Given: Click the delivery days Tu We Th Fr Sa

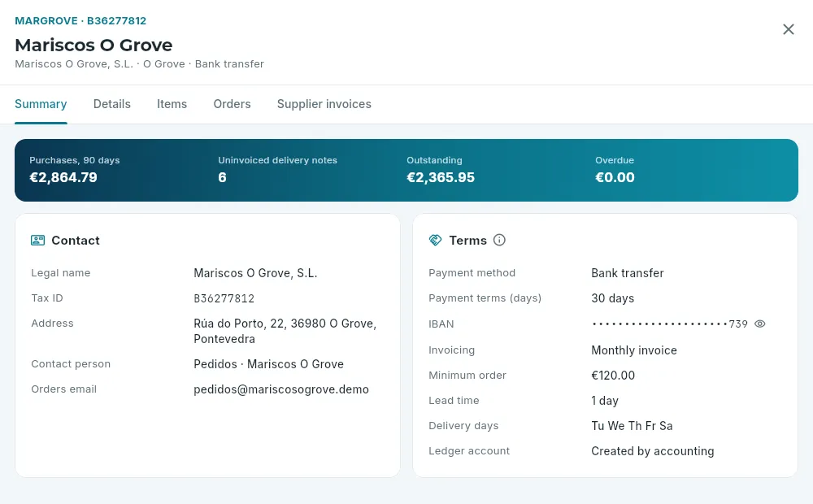Looking at the screenshot, I should pos(632,426).
